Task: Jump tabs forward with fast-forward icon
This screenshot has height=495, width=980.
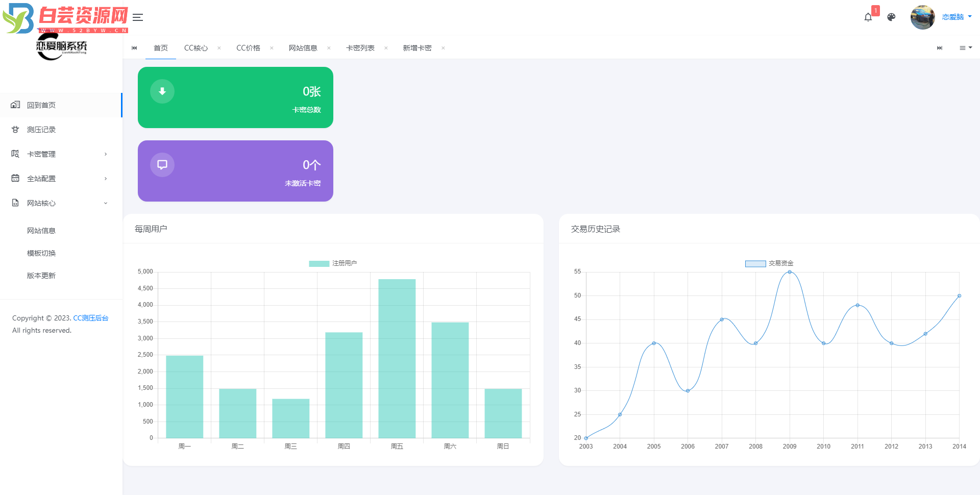Action: point(940,48)
